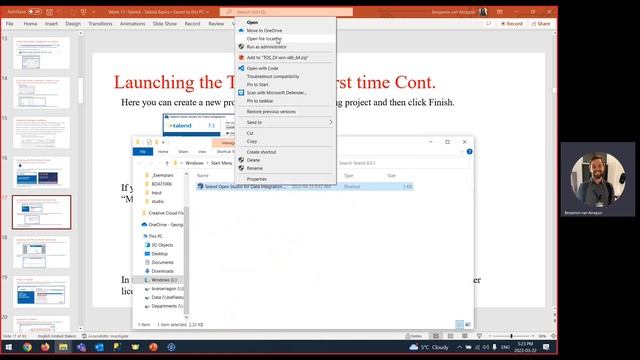Select slide 18 thumbnail
Image resolution: width=640 pixels, height=360 pixels.
41,252
